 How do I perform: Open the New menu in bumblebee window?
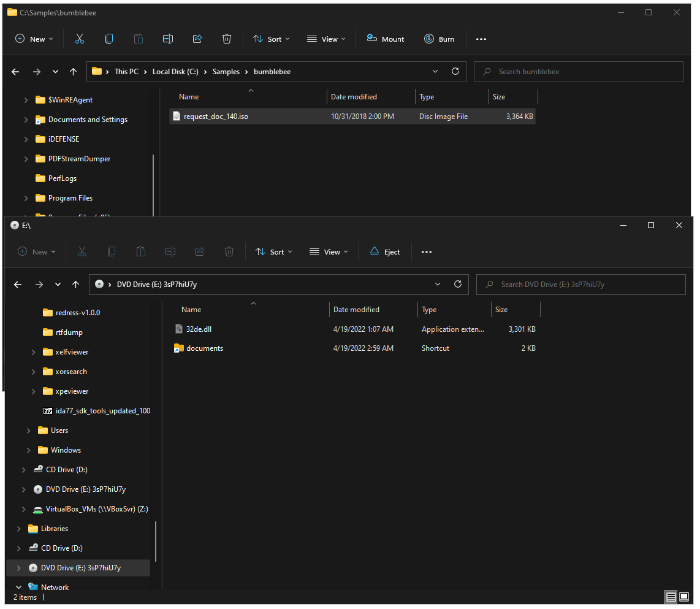pos(34,39)
